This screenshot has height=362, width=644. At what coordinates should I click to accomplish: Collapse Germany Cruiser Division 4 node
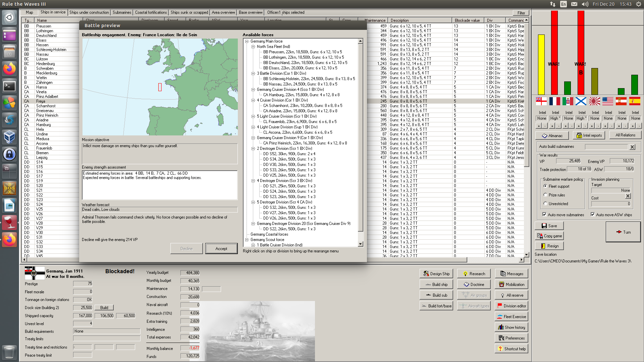253,89
